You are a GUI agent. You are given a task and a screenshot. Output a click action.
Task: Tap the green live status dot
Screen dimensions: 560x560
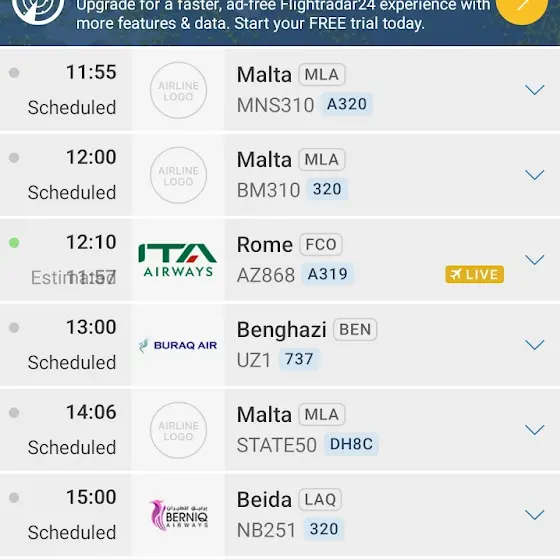click(x=14, y=243)
